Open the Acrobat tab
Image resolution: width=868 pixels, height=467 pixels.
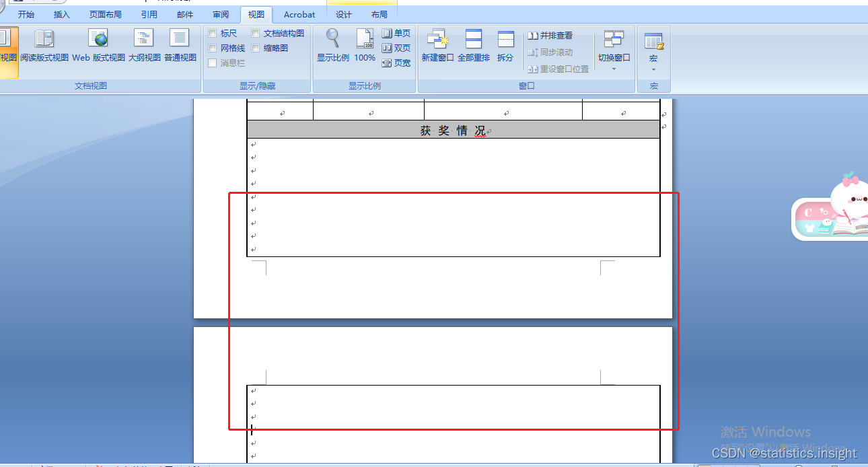pyautogui.click(x=299, y=14)
